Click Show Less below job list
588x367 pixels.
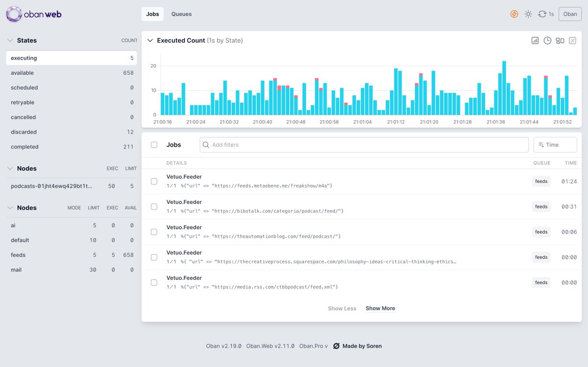[x=342, y=308]
